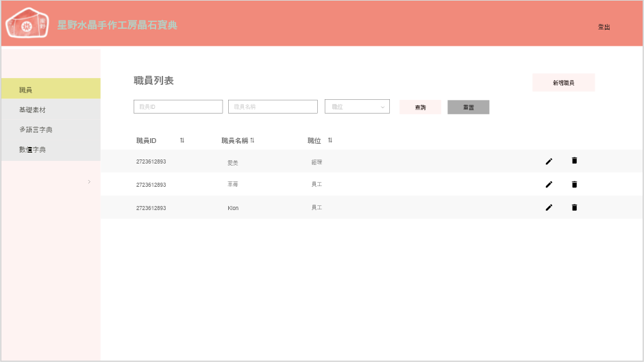Click the 新增職員 button
The height and width of the screenshot is (362, 644).
click(563, 83)
